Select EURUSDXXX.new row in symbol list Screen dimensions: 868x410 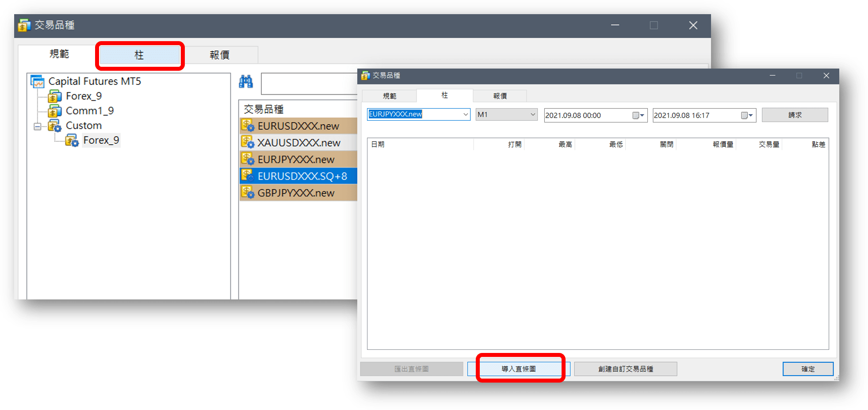pyautogui.click(x=298, y=126)
